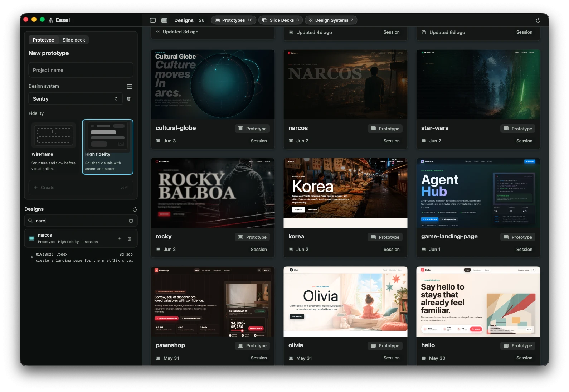The image size is (569, 392).
Task: Open Session link on star-wars card
Action: [524, 141]
